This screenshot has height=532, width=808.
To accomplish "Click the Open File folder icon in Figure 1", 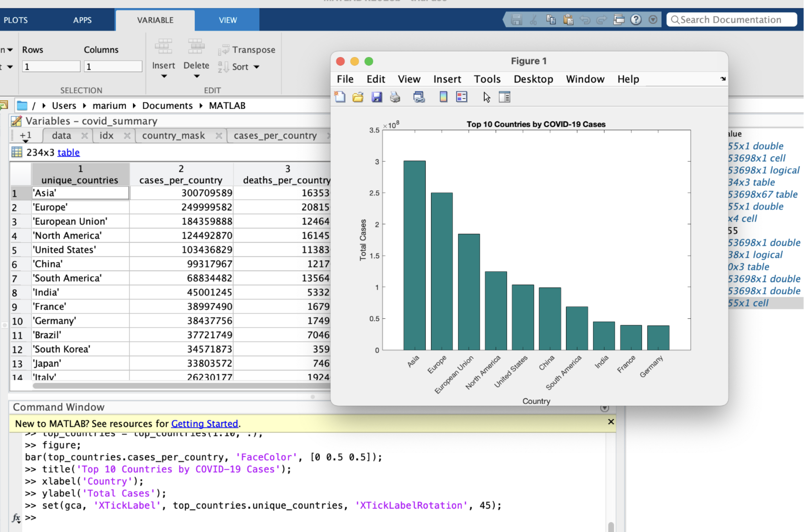I will pos(358,97).
